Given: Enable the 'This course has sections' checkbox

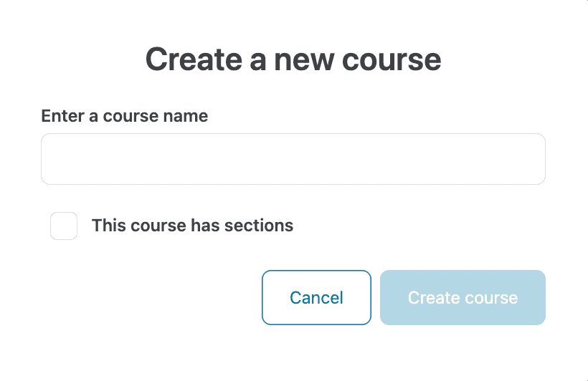Looking at the screenshot, I should tap(64, 226).
